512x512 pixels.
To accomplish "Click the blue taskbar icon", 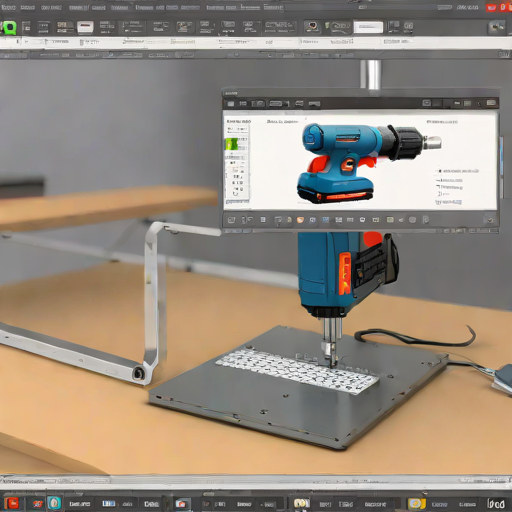I will pos(109,503).
